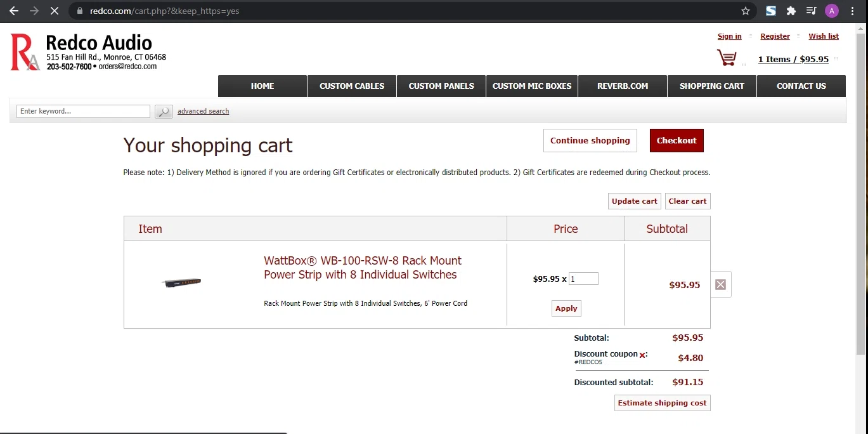Click the Register link
Screen dimensions: 868x434
coord(775,36)
